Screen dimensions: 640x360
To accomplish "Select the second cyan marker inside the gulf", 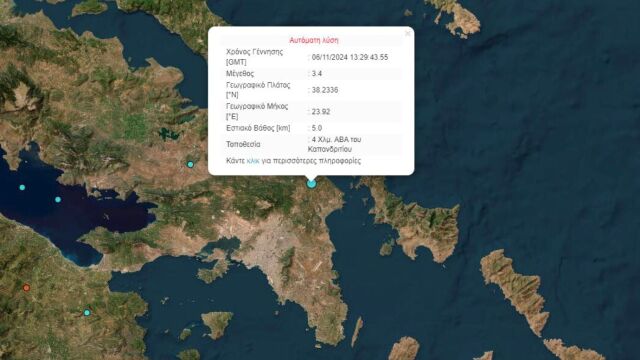I will coord(58,200).
